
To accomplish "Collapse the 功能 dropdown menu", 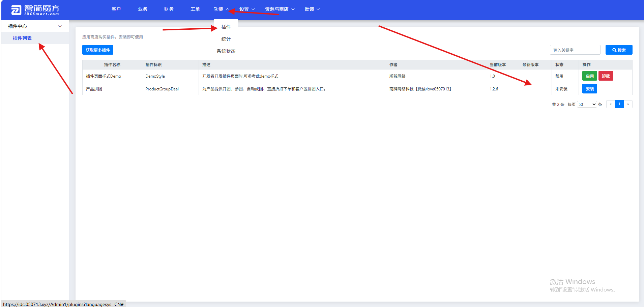I will (221, 9).
